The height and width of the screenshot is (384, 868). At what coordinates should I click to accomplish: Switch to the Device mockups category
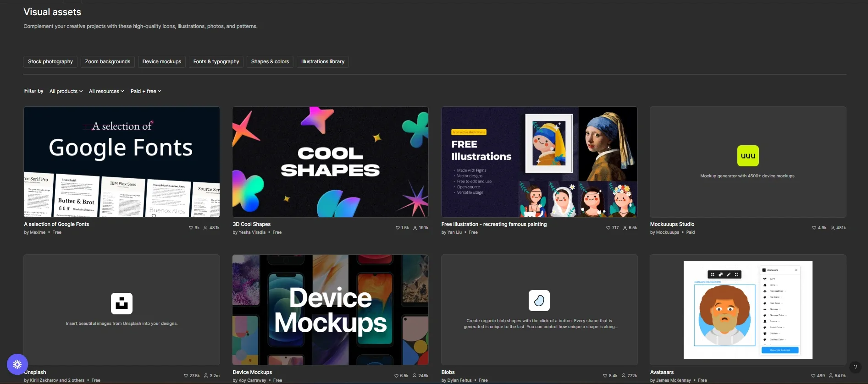coord(161,62)
